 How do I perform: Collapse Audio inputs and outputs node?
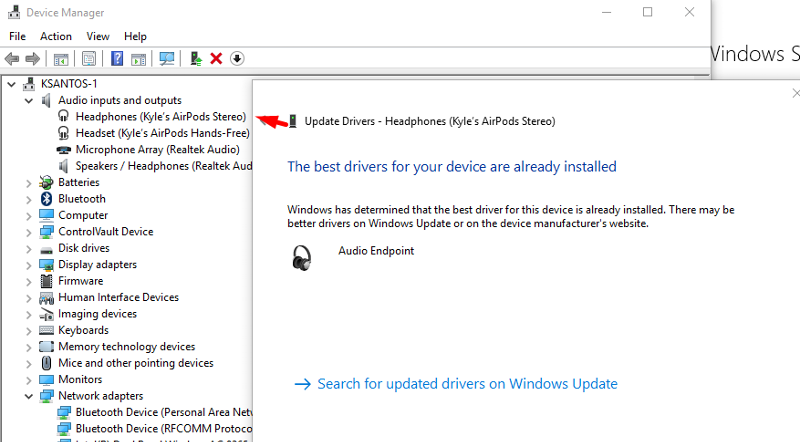[29, 101]
